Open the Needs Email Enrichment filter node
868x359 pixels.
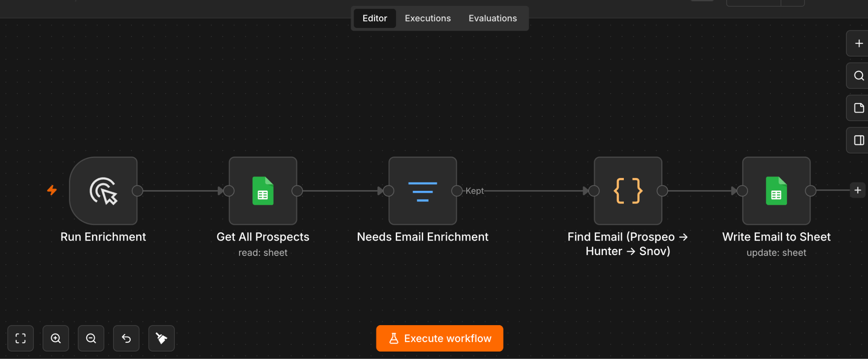tap(423, 191)
